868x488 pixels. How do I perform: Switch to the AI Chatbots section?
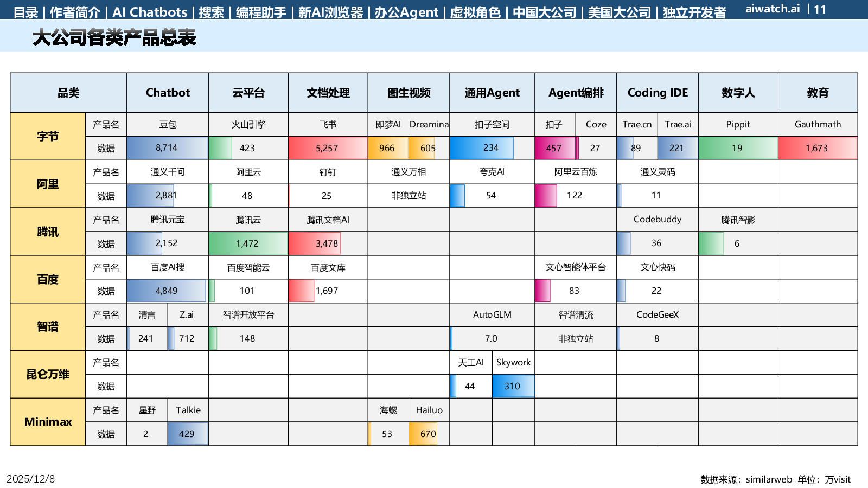150,12
